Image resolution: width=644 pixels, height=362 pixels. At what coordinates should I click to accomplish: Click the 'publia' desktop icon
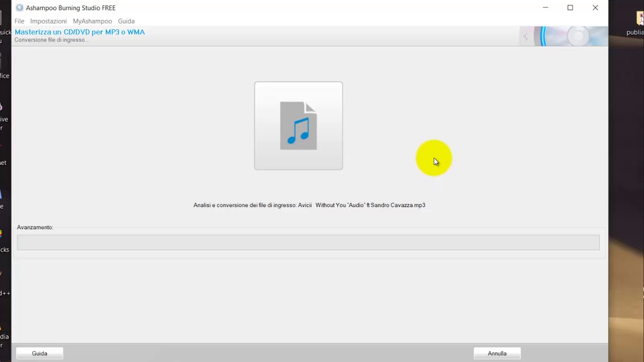(x=636, y=23)
